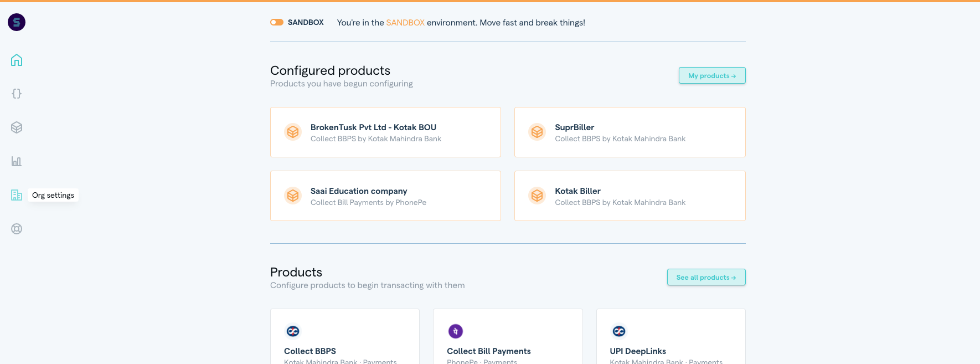
Task: Select the Saai Education company card
Action: (385, 196)
